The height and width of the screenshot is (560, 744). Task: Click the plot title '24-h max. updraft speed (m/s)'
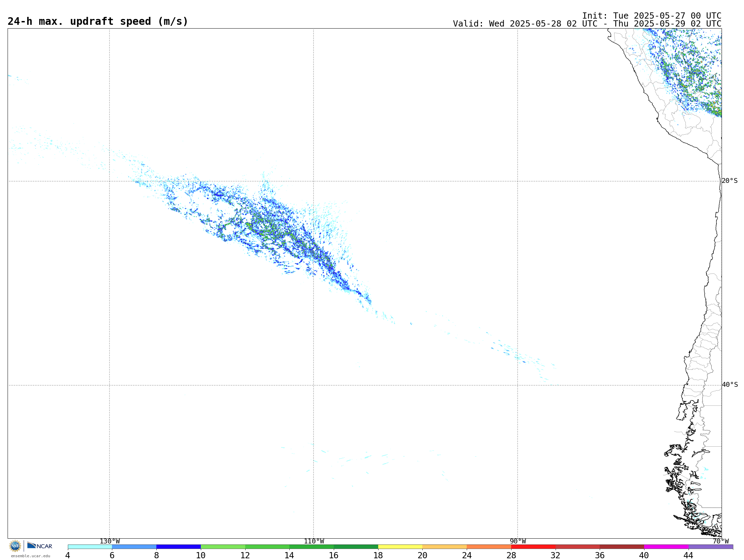(98, 21)
